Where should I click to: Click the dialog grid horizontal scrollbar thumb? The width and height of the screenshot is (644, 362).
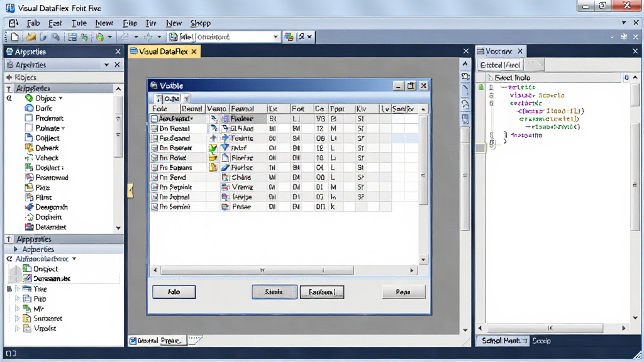tap(257, 270)
